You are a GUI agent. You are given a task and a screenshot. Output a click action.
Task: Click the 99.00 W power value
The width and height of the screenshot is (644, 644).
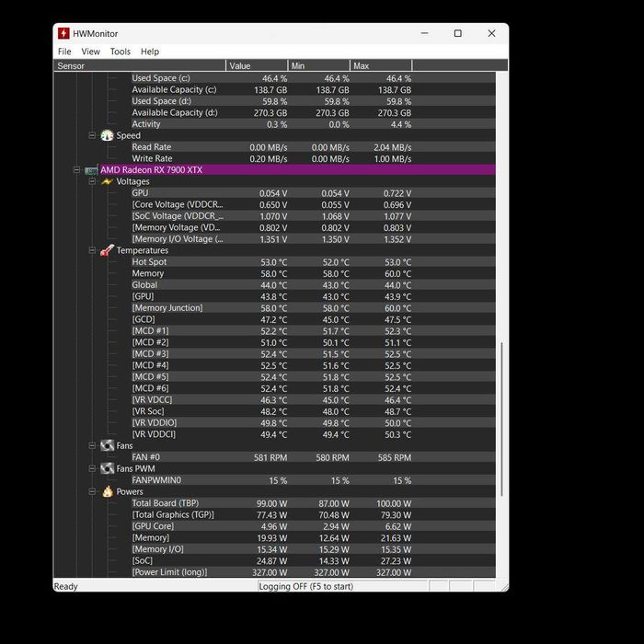[272, 503]
